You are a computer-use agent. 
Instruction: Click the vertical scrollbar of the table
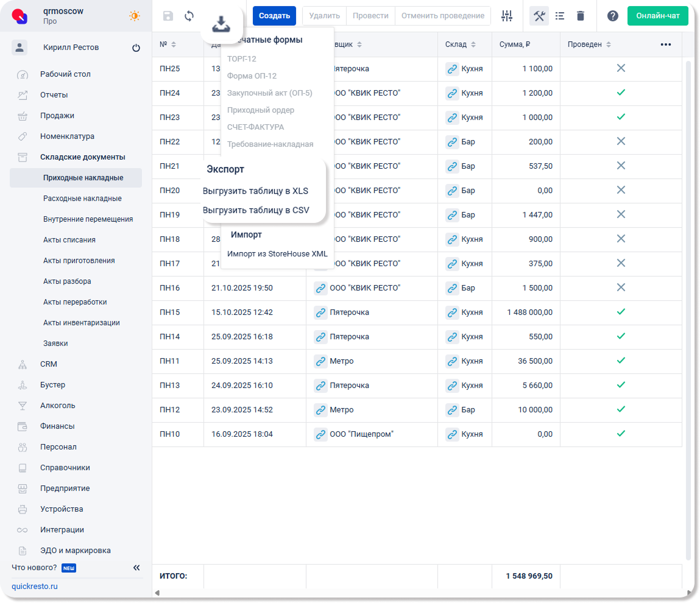688,305
